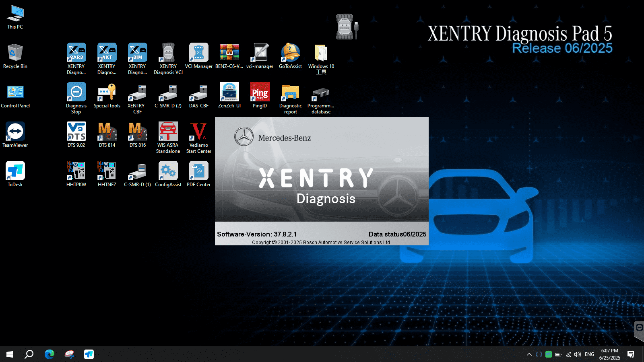Open the Control Panel shortcut

point(15,96)
